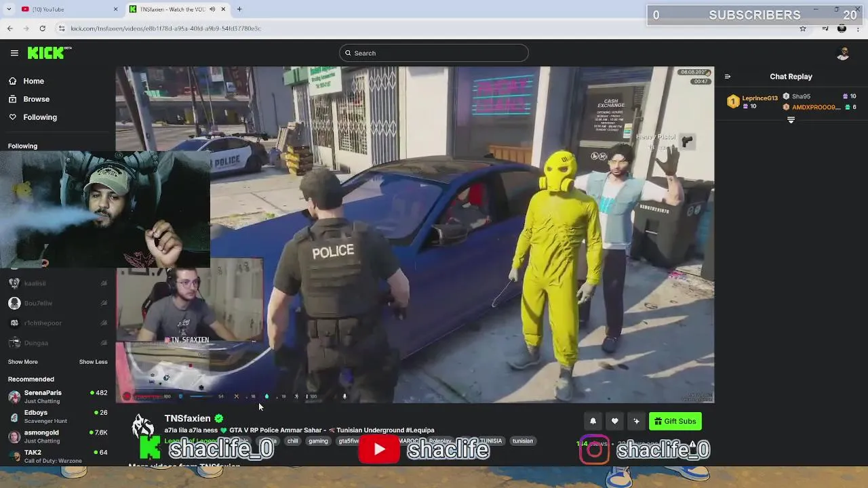Open offline channel Dungaa
This screenshot has height=488, width=868.
pos(58,343)
